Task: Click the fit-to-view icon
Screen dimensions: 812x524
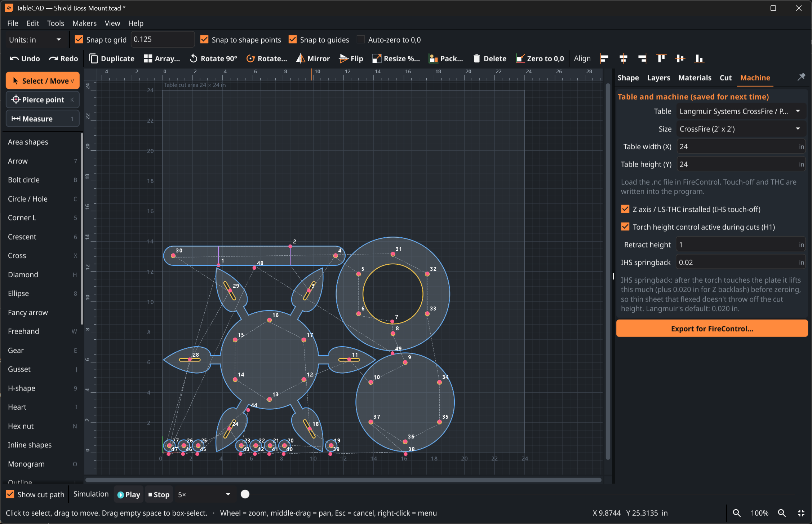Action: point(801,513)
